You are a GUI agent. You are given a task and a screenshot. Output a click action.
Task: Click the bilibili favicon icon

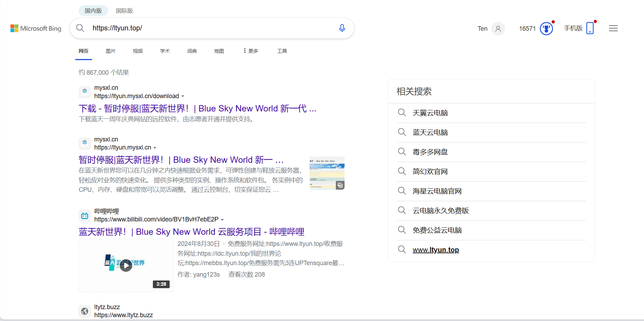click(85, 216)
